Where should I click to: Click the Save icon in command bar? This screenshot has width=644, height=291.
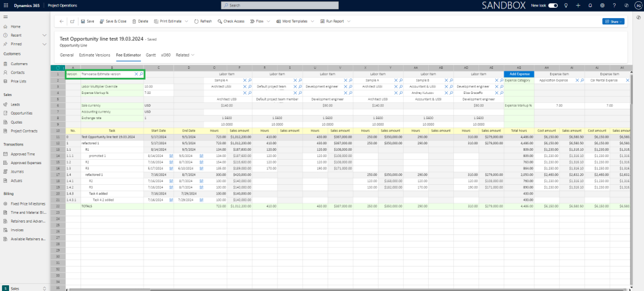tap(82, 21)
